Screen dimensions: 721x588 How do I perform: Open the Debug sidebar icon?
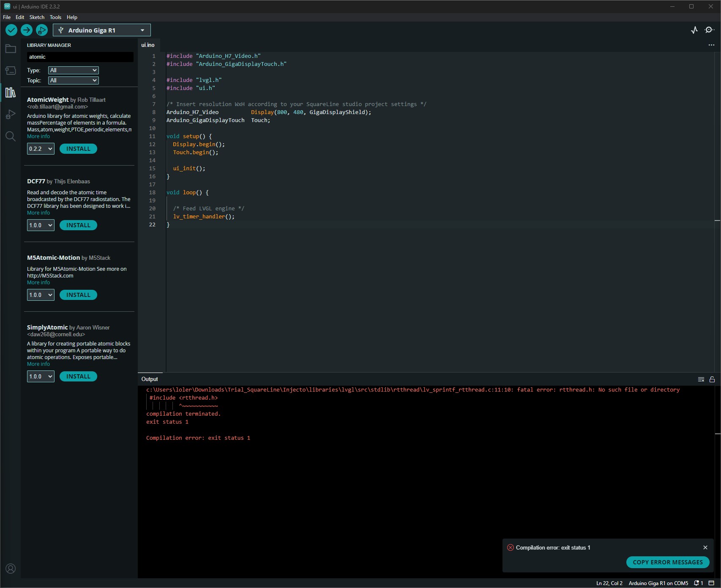click(x=11, y=114)
